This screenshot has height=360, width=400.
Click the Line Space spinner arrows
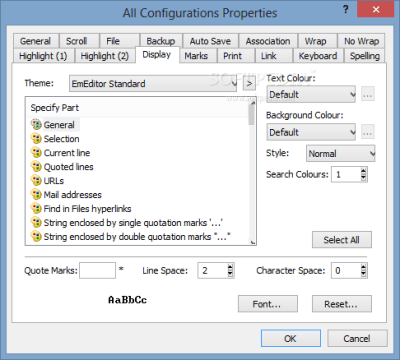(230, 270)
